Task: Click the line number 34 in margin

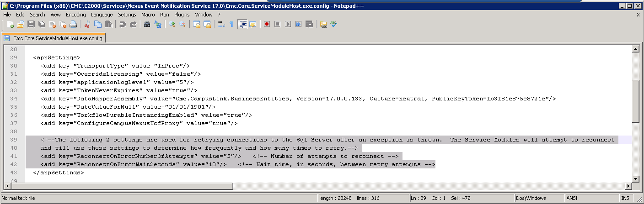Action: point(13,99)
